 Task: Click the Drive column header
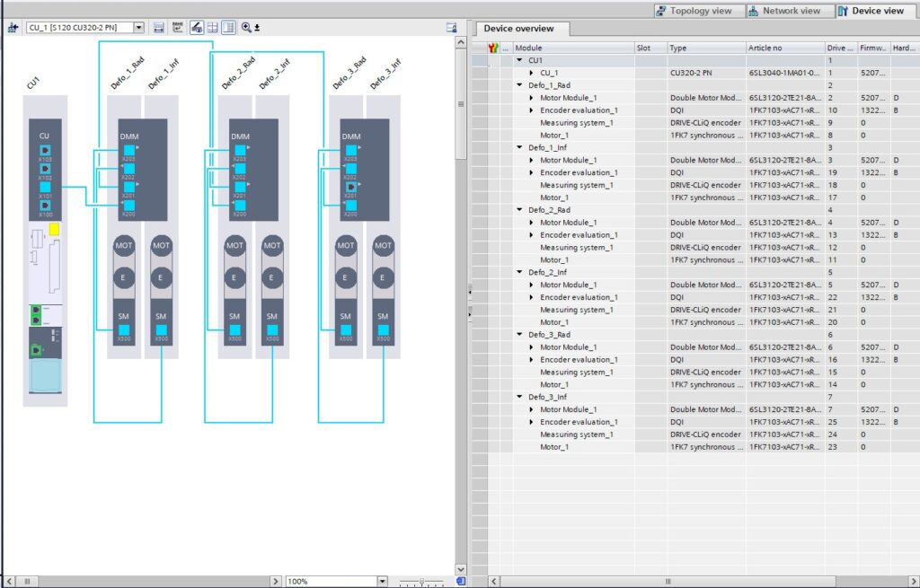(841, 48)
